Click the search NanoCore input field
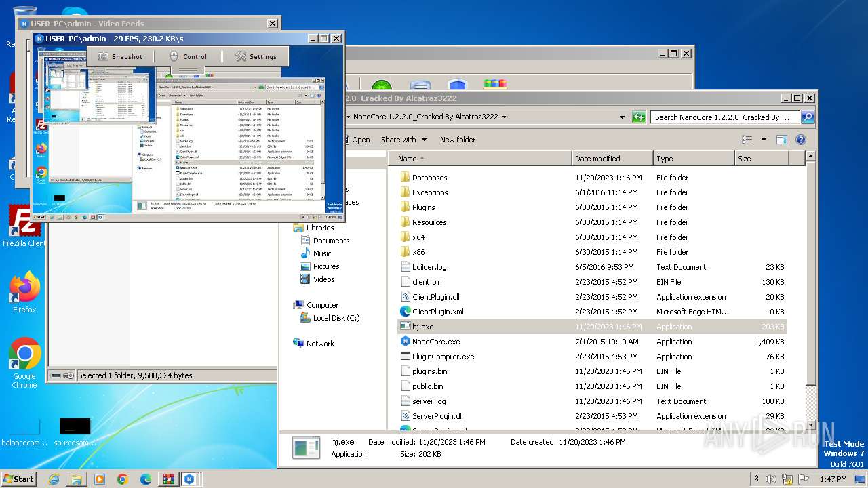 (x=725, y=117)
